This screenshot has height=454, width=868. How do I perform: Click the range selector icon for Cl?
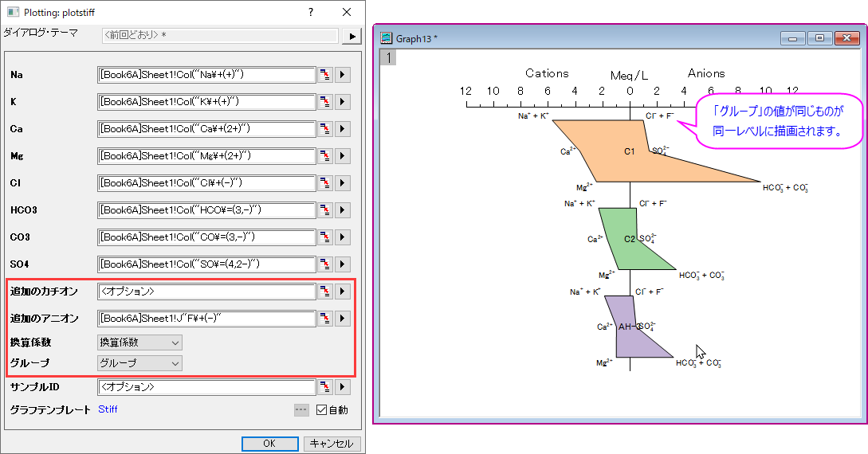(325, 183)
